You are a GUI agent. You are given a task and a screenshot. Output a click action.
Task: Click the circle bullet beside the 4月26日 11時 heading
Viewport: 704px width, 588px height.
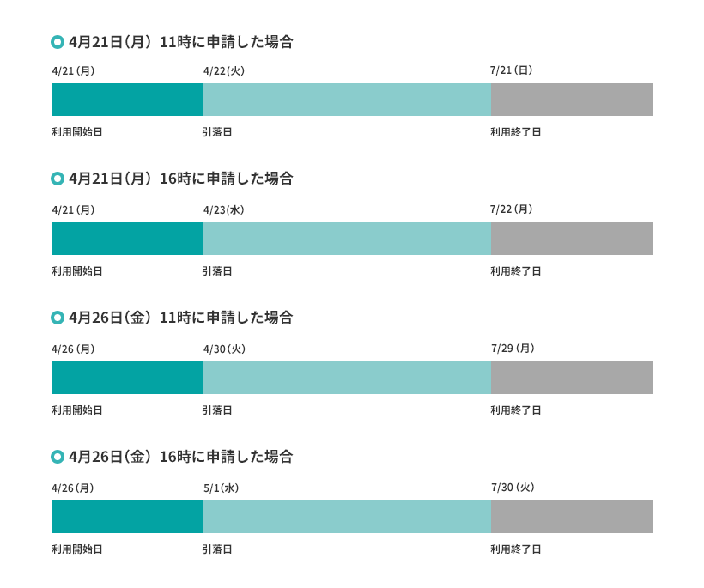pyautogui.click(x=58, y=318)
